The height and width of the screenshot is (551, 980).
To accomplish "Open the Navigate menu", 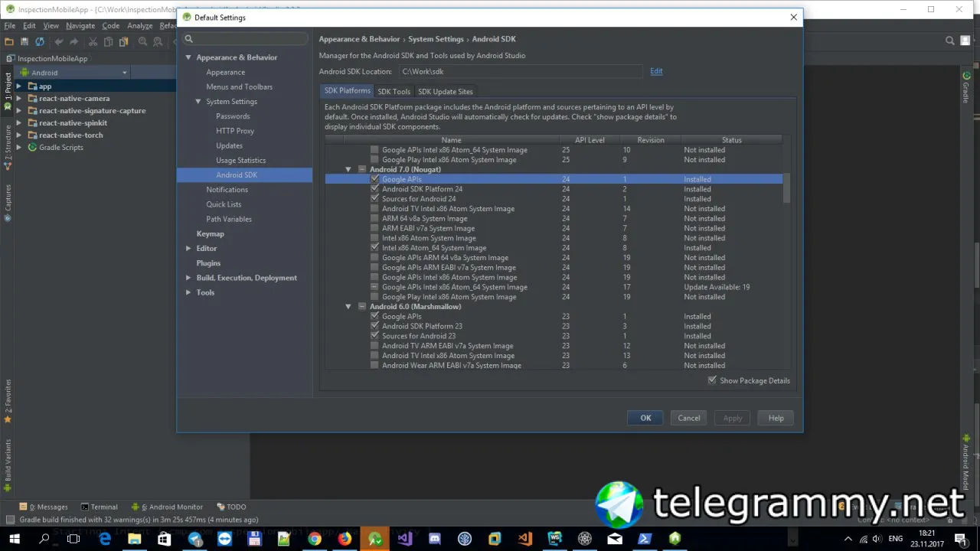I will (x=80, y=25).
